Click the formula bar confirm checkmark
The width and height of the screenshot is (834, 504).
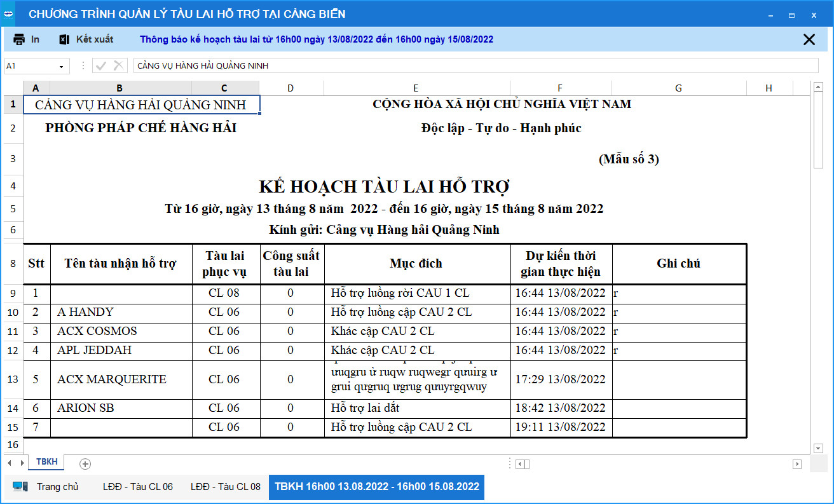(x=100, y=65)
